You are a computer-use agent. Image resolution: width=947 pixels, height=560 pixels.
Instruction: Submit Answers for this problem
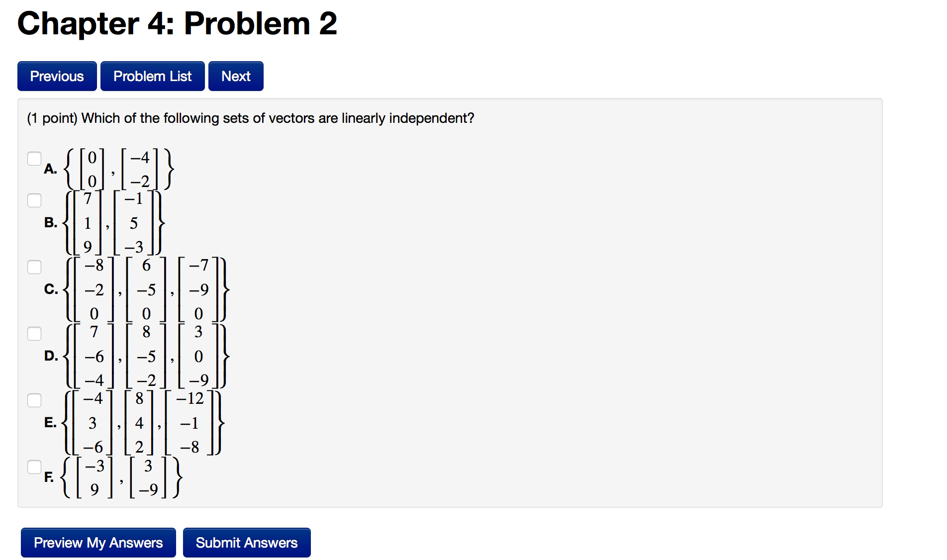(x=247, y=543)
